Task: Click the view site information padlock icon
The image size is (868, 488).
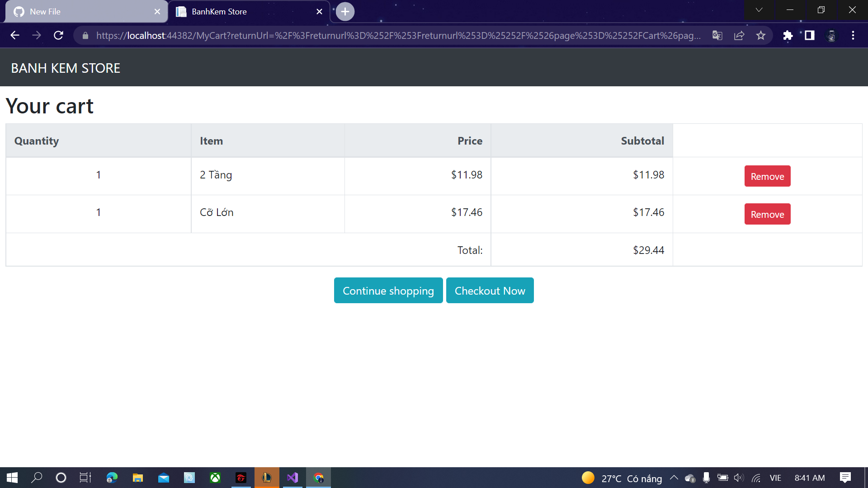Action: [85, 35]
